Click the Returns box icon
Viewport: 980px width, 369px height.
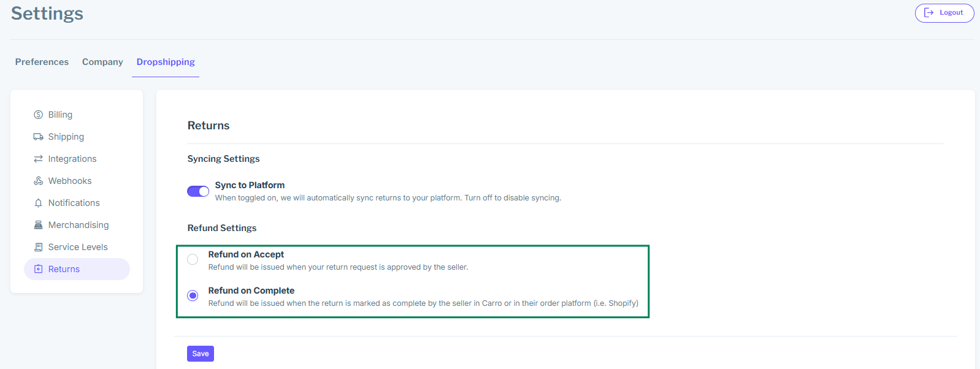[x=38, y=269]
